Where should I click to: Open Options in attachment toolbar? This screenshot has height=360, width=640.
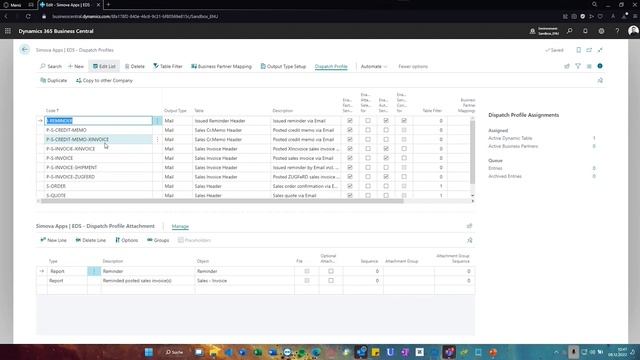tap(127, 240)
